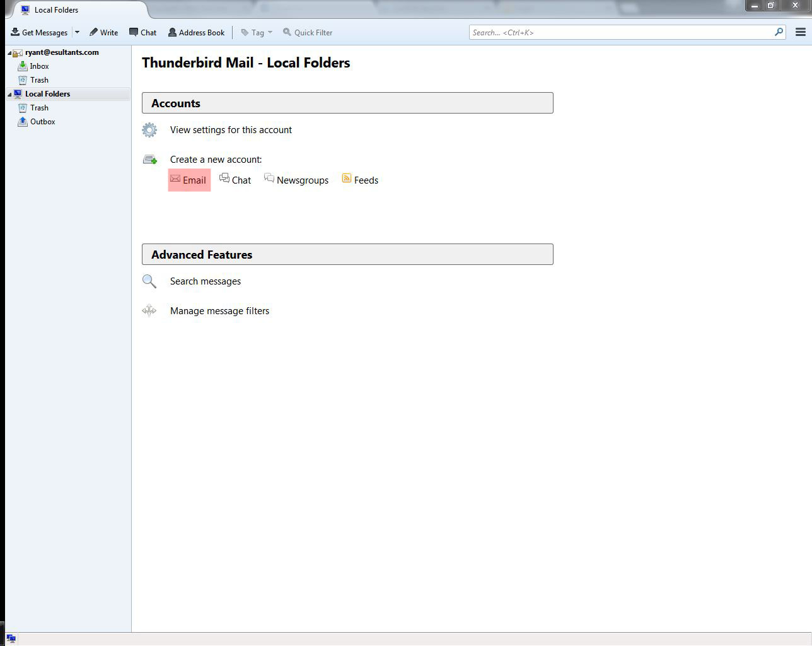Click the Get Messages button
812x646 pixels.
click(x=40, y=32)
